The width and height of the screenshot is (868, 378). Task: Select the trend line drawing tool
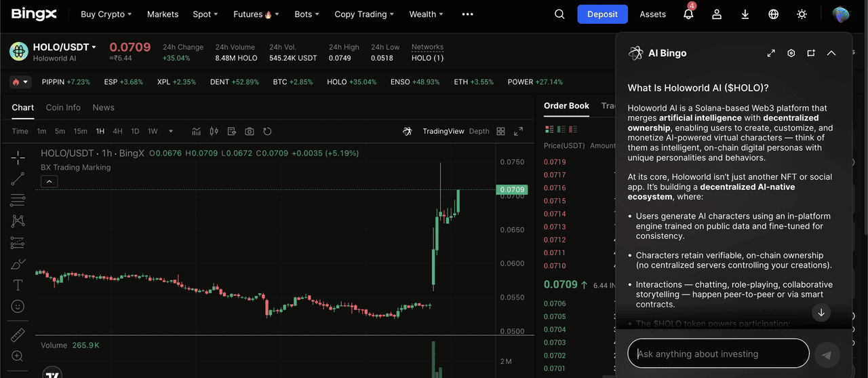click(x=18, y=179)
